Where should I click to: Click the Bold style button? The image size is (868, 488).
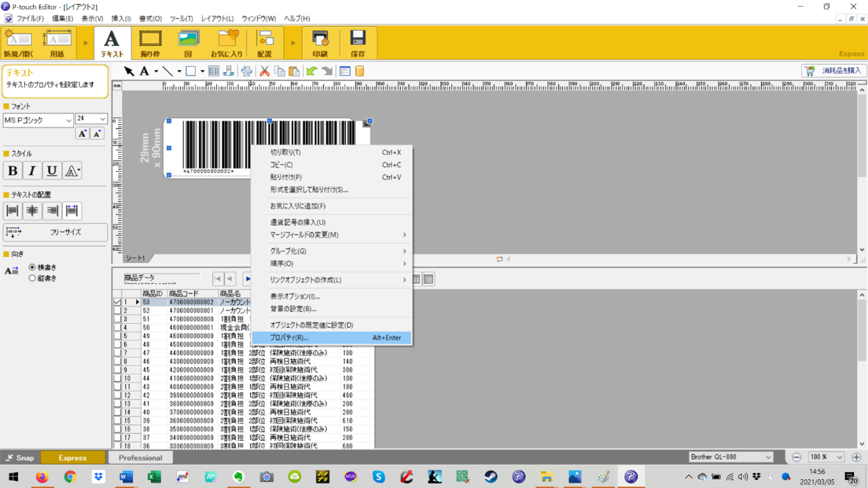[x=13, y=171]
